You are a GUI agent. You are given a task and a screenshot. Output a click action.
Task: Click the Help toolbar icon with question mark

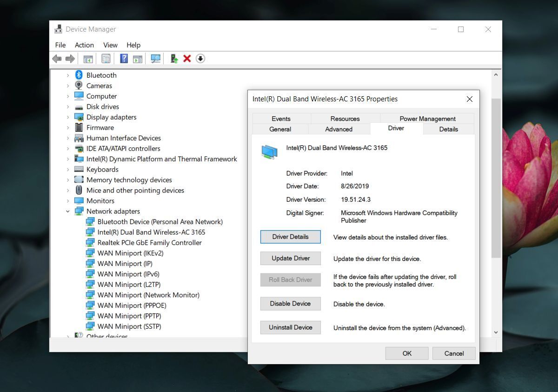(x=124, y=59)
